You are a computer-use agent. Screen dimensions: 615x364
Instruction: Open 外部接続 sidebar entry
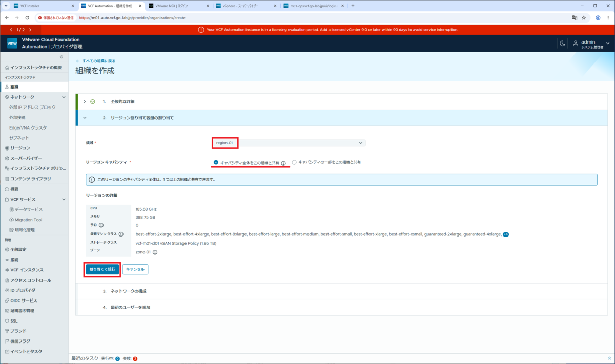[x=17, y=117]
